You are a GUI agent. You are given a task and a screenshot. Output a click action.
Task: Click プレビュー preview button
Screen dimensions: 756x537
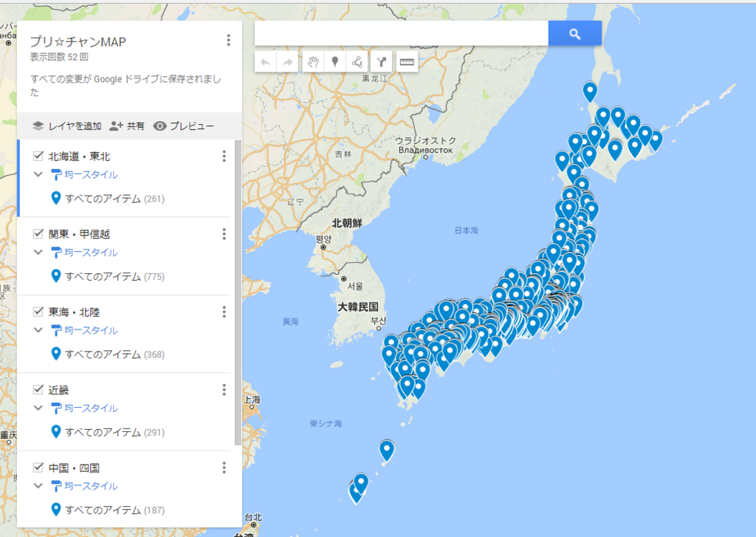pos(184,126)
